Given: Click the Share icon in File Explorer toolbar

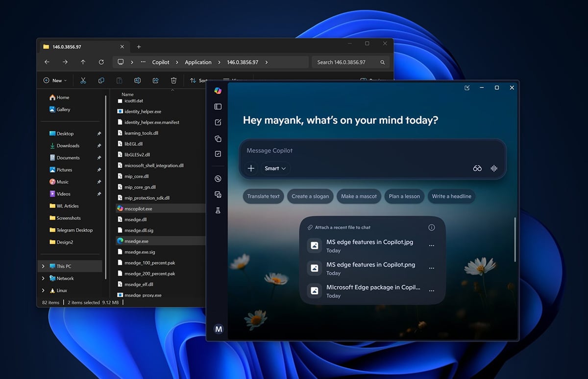Looking at the screenshot, I should click(x=155, y=80).
